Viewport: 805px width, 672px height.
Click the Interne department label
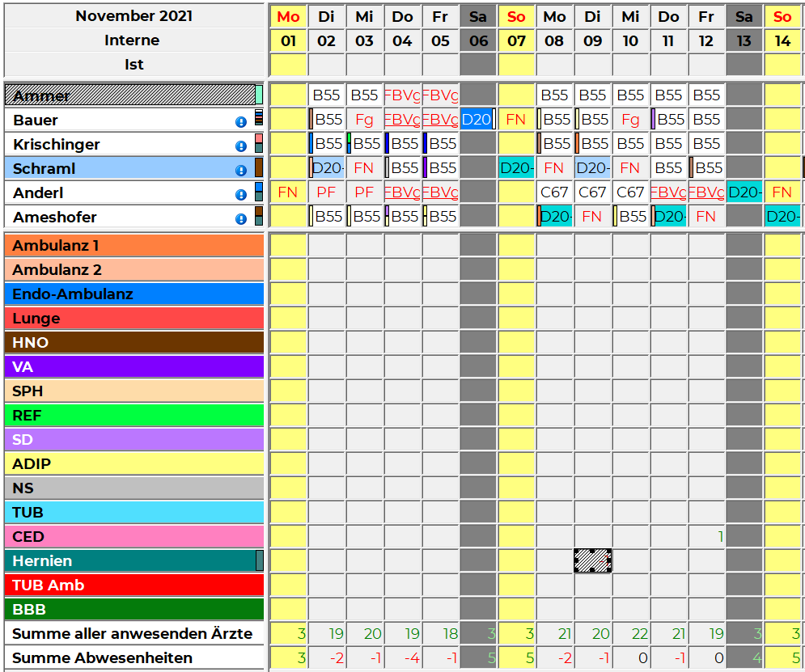(x=132, y=40)
